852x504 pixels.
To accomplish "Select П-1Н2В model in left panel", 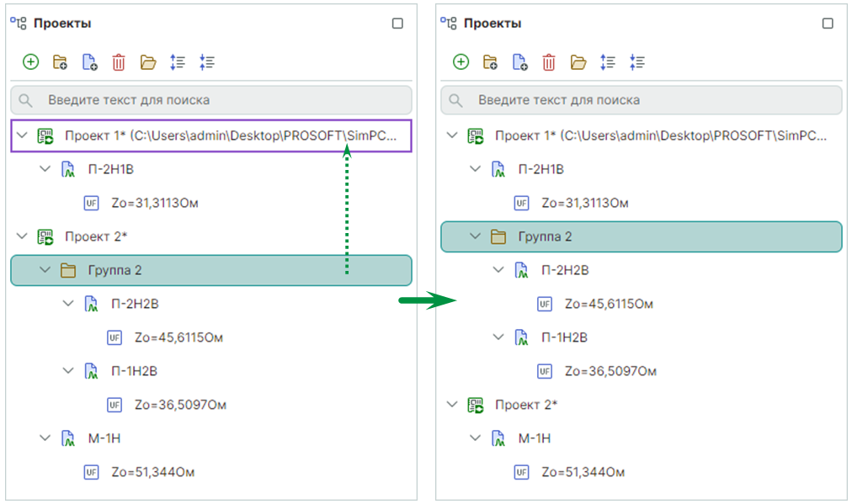I will pyautogui.click(x=134, y=371).
